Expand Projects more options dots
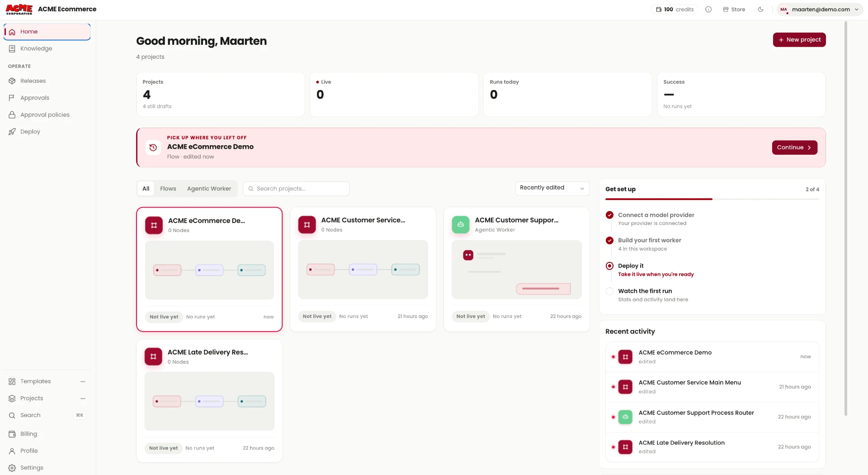868x475 pixels. [83, 399]
